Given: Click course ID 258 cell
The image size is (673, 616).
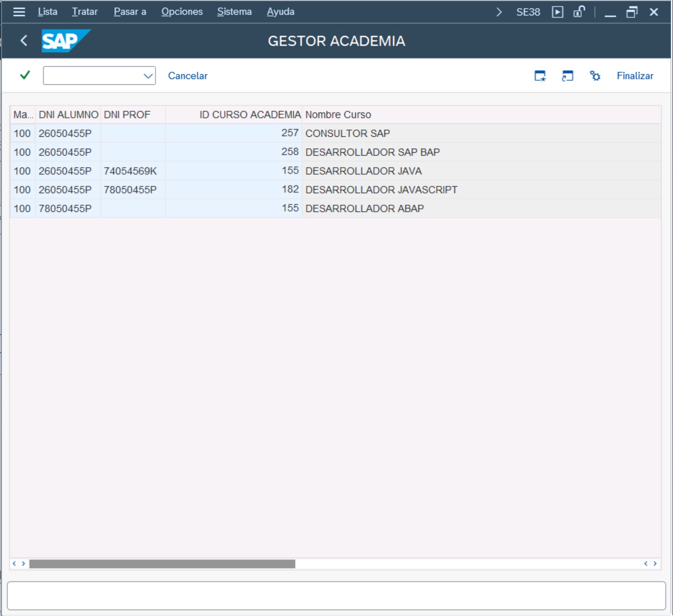Looking at the screenshot, I should [234, 152].
